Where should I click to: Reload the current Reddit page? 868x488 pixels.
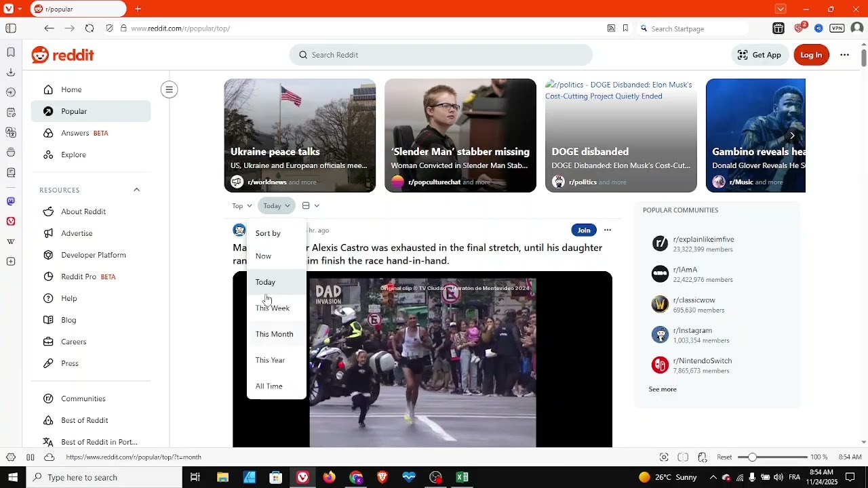click(90, 28)
